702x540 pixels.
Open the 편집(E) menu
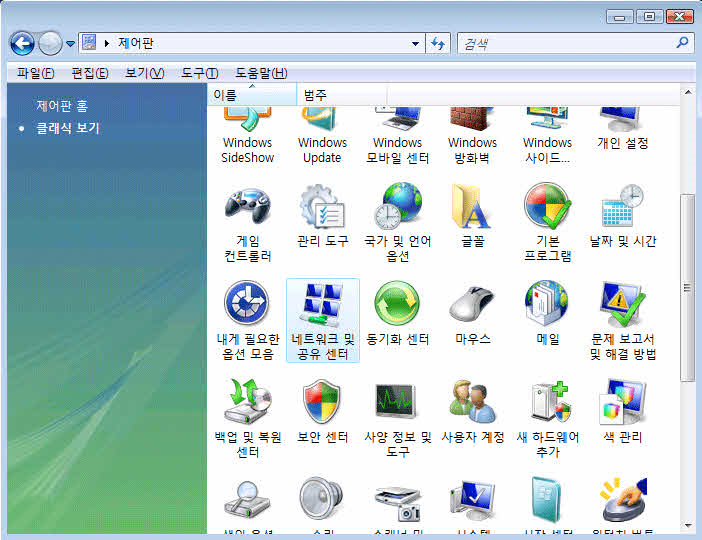pyautogui.click(x=90, y=73)
